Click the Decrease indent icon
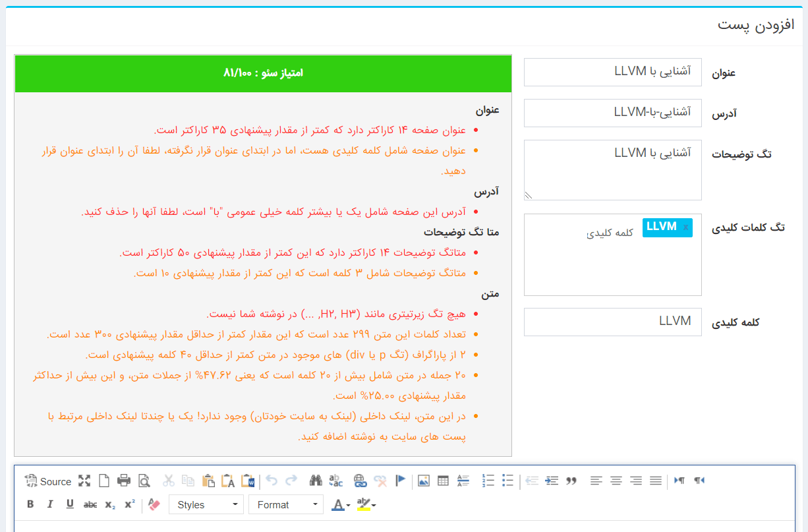This screenshot has height=532, width=808. (532, 481)
